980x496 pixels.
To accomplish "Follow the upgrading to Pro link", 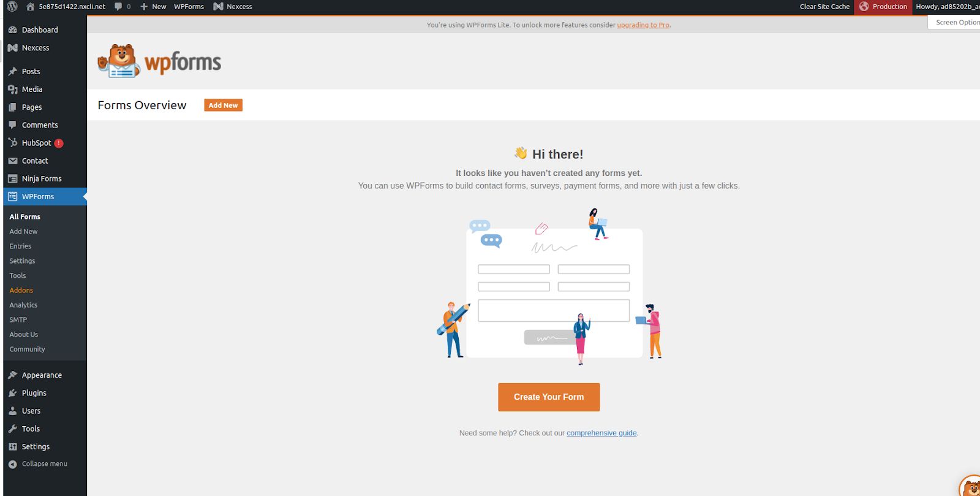I will click(x=643, y=25).
